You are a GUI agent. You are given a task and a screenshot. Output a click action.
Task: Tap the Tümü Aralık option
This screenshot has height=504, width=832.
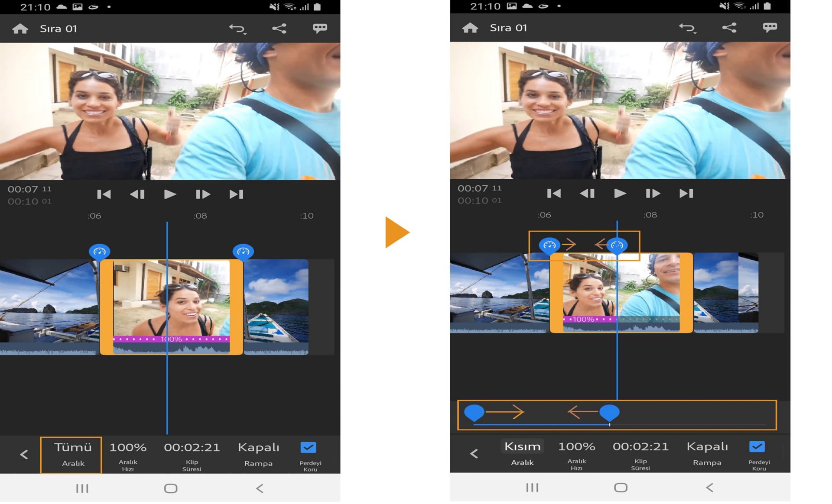coord(72,454)
